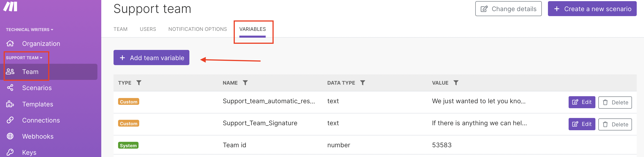The width and height of the screenshot is (644, 157).
Task: Click the NAME column header label
Action: coord(230,83)
